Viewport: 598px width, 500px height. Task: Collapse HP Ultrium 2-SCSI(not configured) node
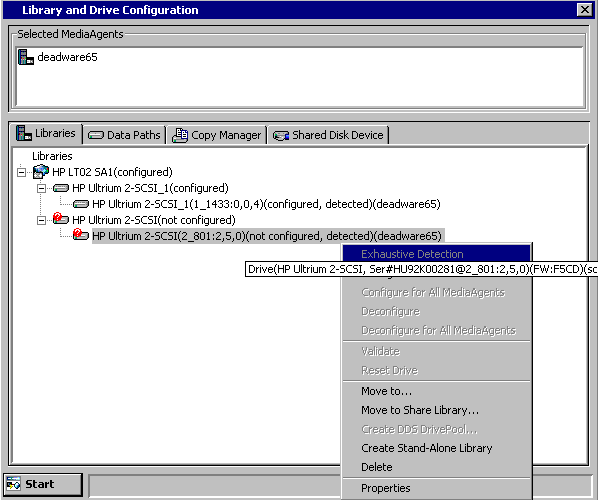[42, 220]
